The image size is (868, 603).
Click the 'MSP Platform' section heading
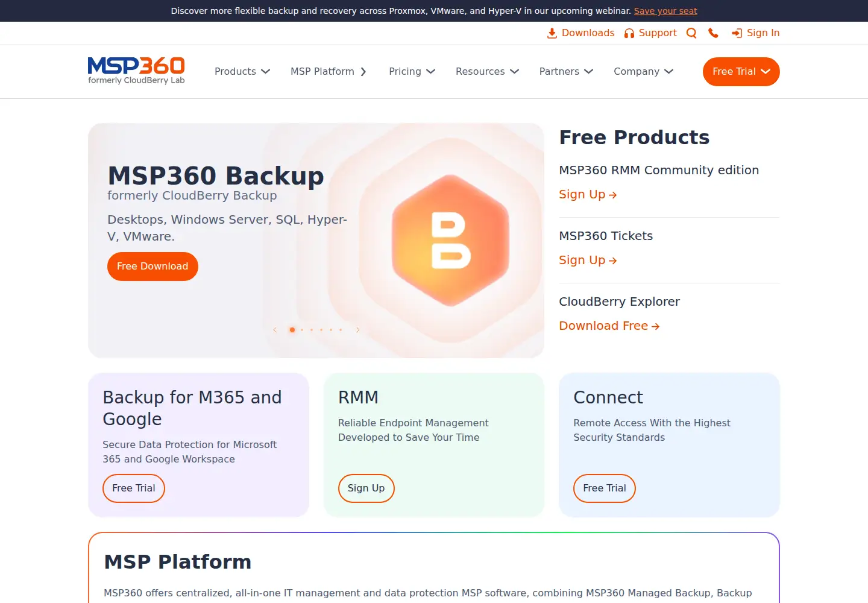pyautogui.click(x=178, y=561)
